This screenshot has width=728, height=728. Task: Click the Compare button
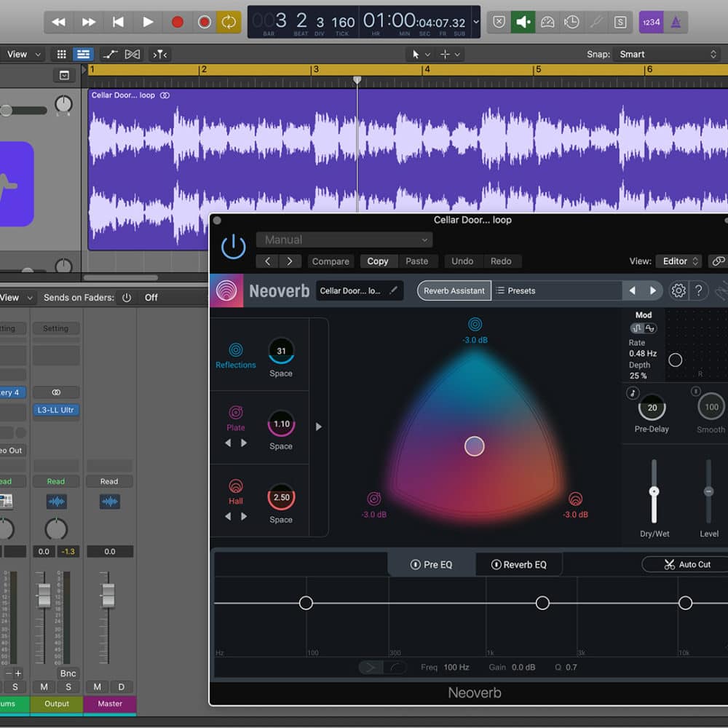[x=331, y=261]
